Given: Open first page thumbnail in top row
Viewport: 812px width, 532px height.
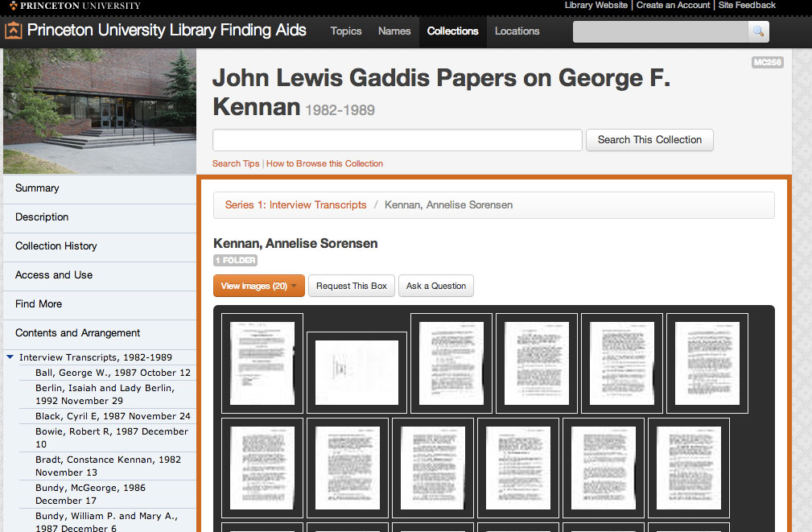Looking at the screenshot, I should 262,363.
